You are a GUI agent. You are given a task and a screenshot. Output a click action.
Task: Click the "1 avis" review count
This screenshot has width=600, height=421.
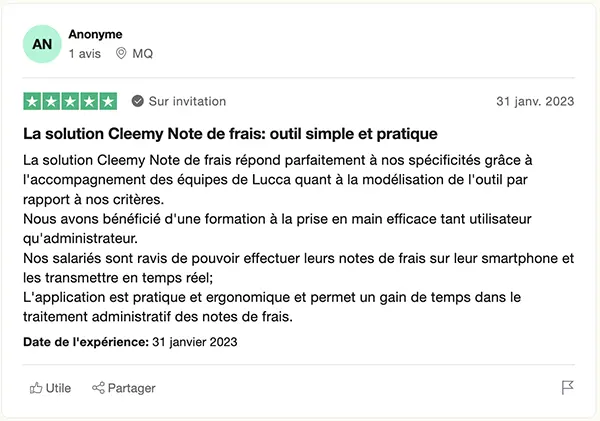pyautogui.click(x=84, y=54)
